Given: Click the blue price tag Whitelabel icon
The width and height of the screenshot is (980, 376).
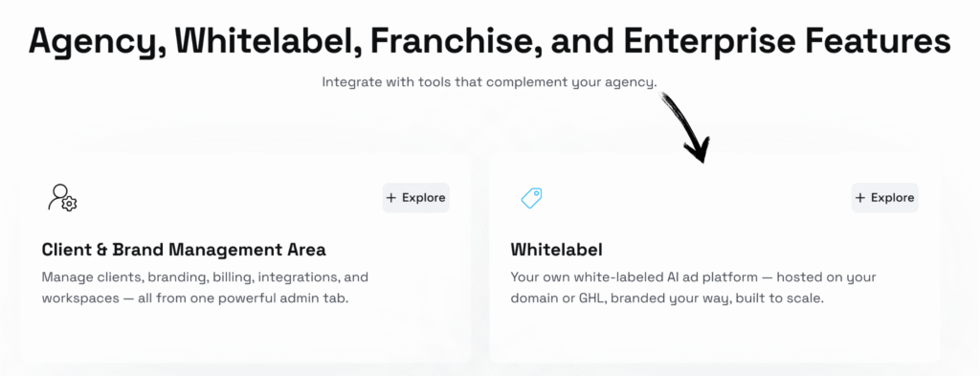Looking at the screenshot, I should [531, 198].
